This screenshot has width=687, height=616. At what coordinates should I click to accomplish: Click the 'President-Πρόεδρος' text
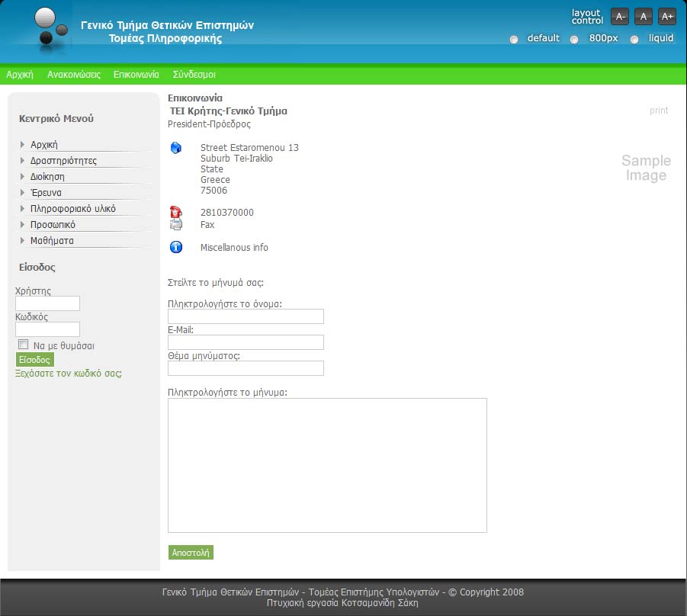(x=210, y=124)
